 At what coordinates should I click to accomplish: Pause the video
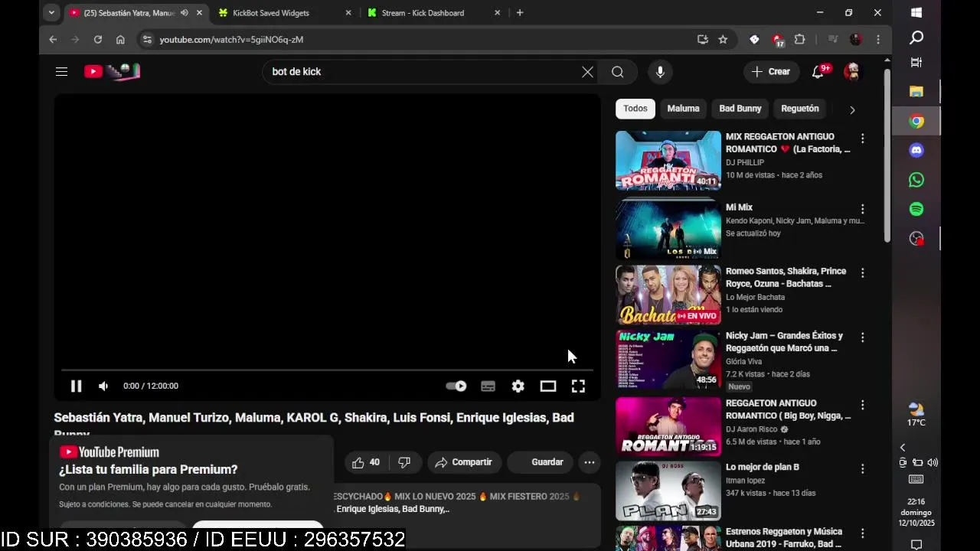pyautogui.click(x=76, y=386)
